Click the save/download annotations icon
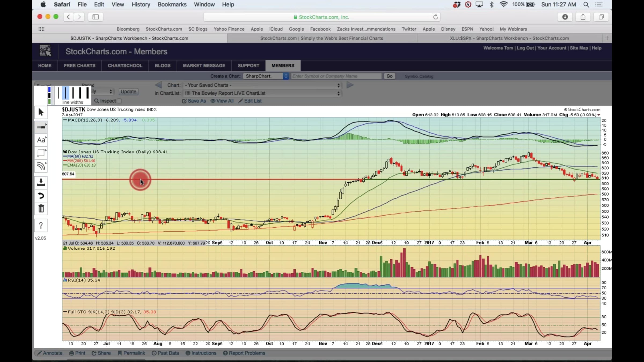 [41, 182]
